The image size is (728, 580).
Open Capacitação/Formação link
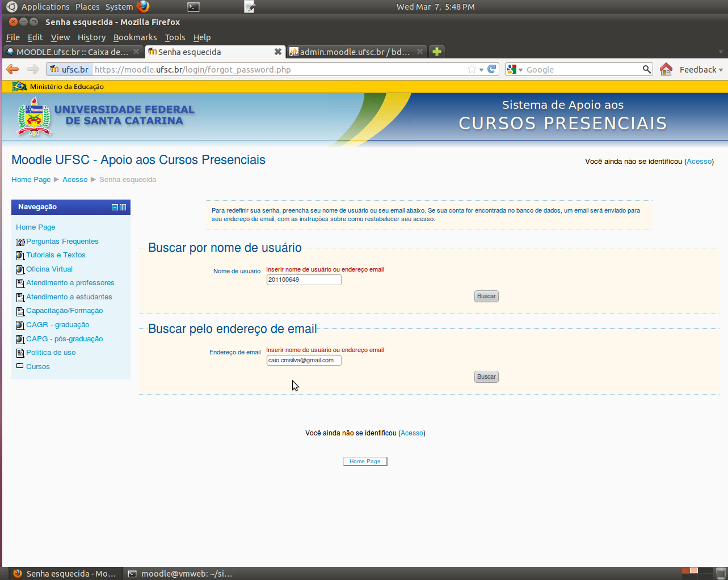point(65,311)
